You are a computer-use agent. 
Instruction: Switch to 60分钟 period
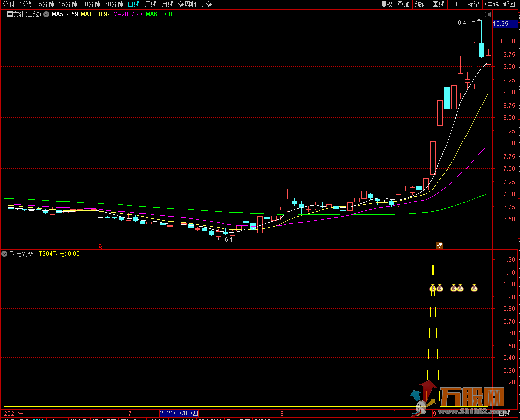114,4
